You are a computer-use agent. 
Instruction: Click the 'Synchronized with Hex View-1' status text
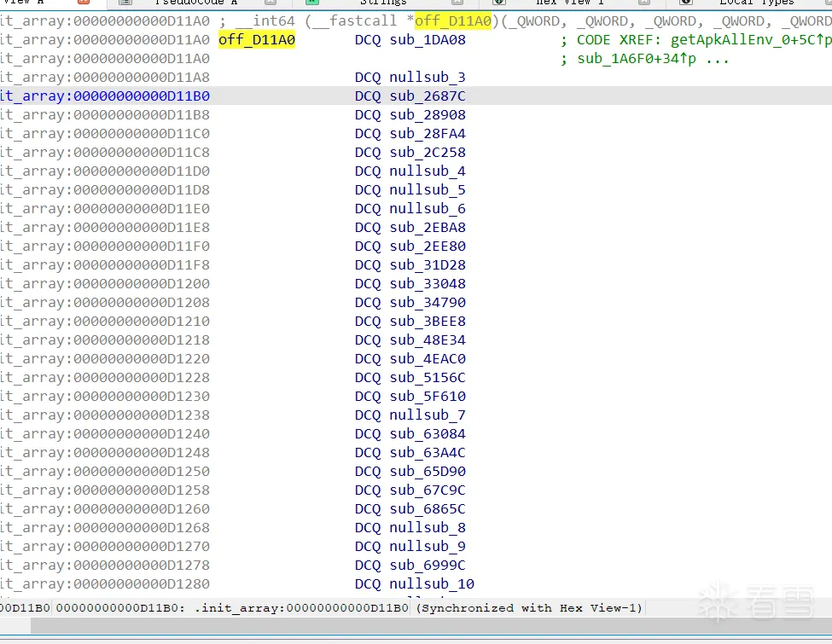[x=529, y=608]
